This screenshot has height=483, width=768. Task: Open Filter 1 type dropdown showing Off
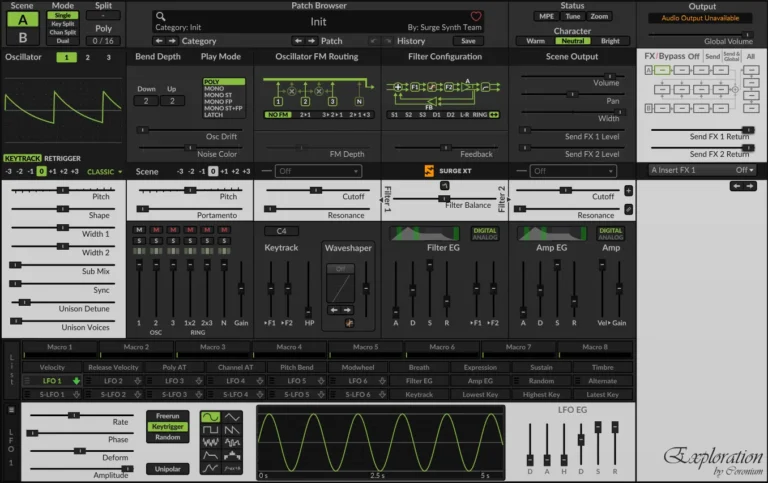point(318,171)
